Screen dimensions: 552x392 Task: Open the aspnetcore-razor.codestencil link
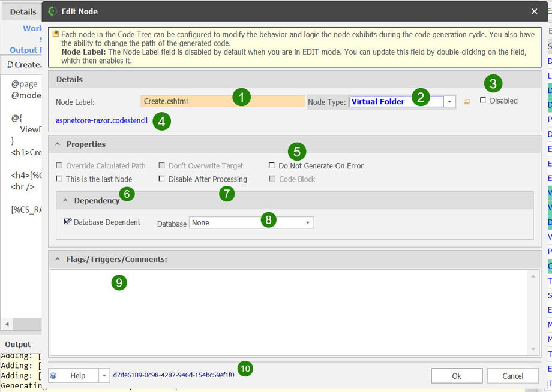(x=102, y=120)
